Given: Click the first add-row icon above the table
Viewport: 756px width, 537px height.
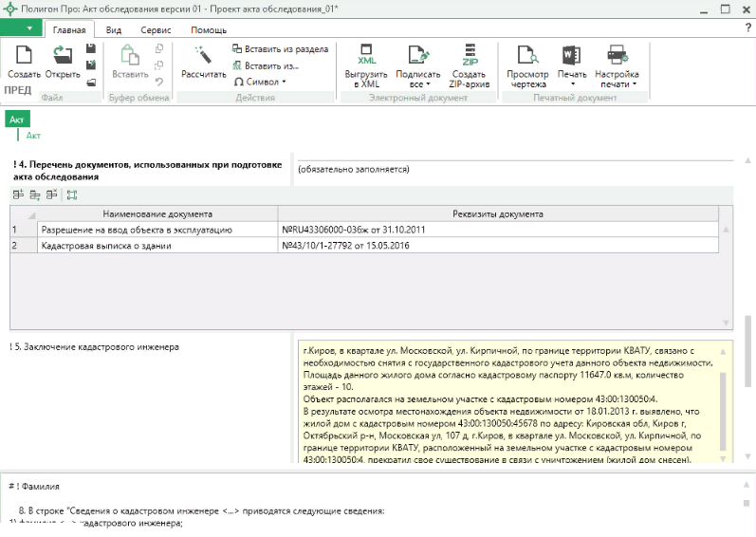Looking at the screenshot, I should tap(19, 194).
